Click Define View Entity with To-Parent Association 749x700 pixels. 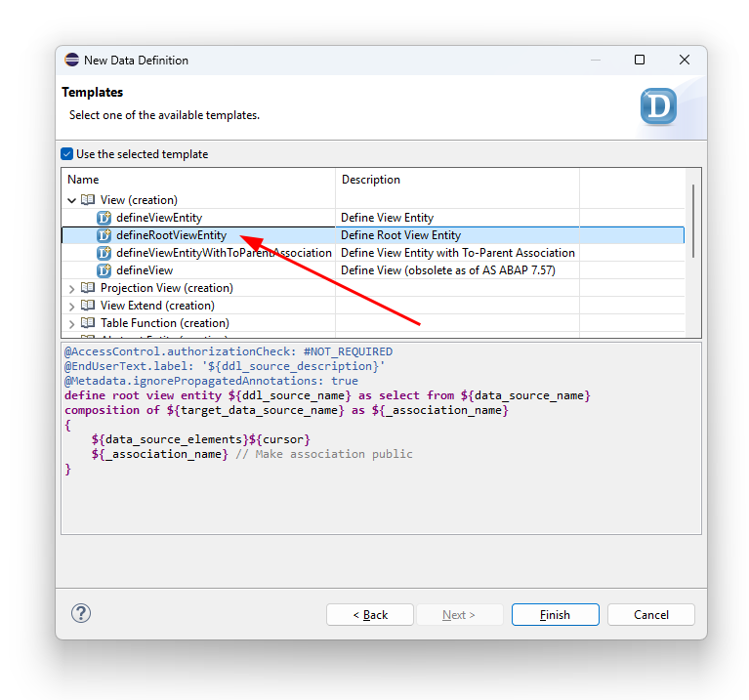pos(458,253)
